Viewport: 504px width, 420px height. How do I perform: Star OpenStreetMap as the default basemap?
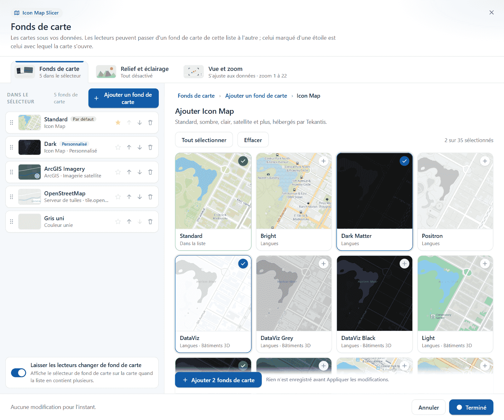pos(118,197)
